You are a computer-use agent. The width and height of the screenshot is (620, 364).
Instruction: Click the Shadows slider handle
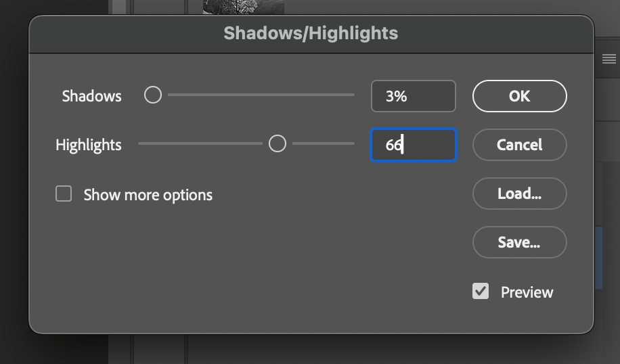pos(153,95)
